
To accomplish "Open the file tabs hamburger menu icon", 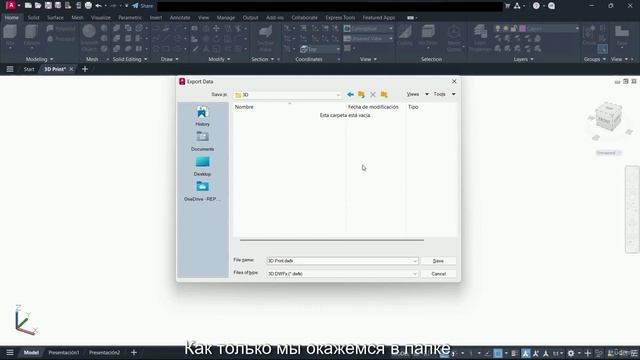I will (x=10, y=69).
